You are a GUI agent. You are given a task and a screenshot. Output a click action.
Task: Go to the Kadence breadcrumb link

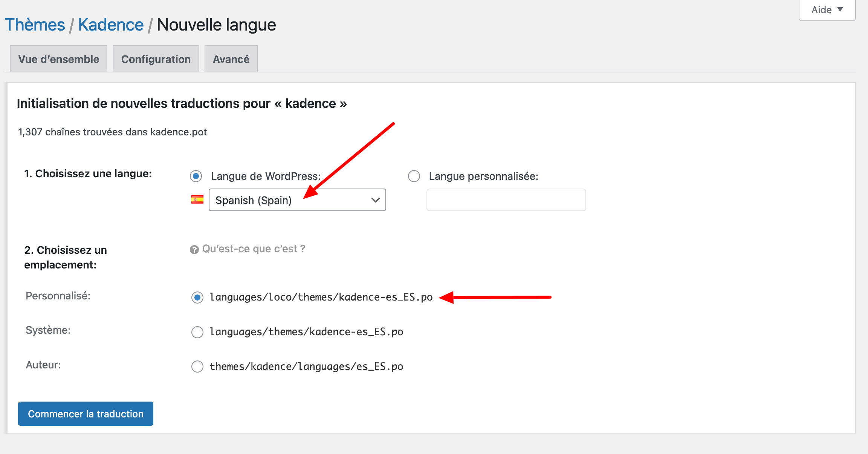pos(111,25)
